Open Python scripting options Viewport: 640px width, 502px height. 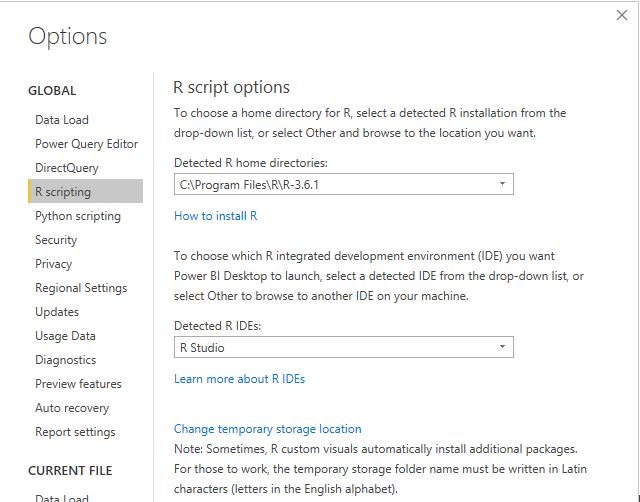(77, 216)
